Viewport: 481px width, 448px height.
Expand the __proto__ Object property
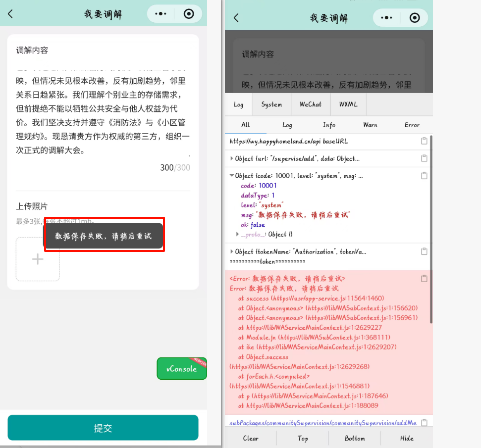click(238, 234)
